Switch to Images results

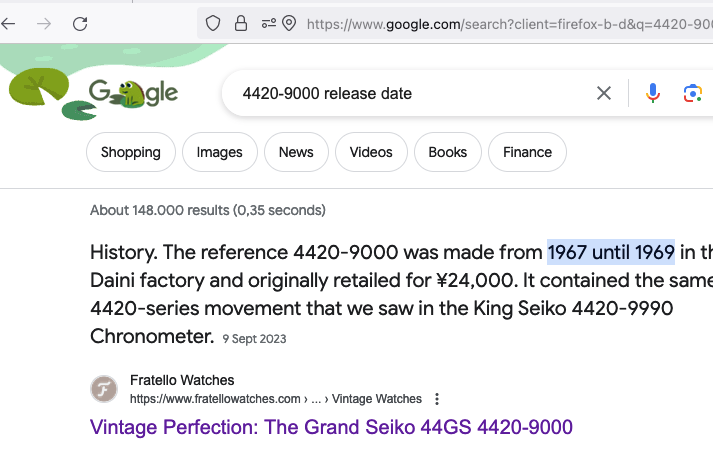[x=220, y=152]
